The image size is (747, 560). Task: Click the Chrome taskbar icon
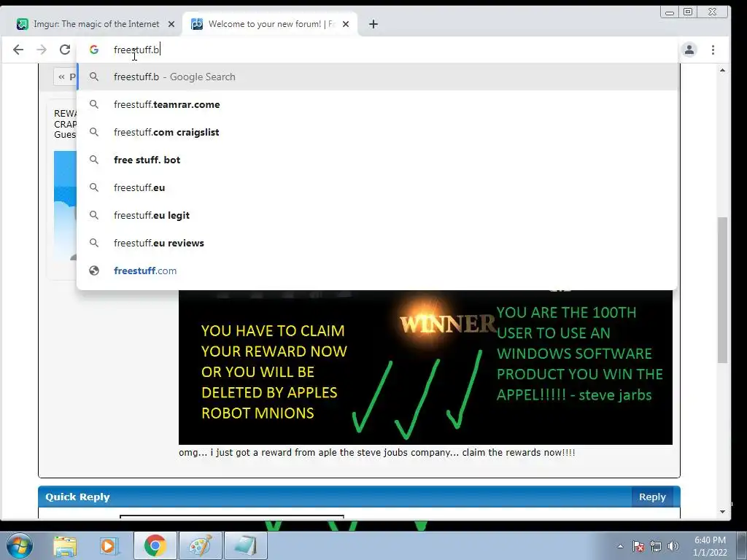(155, 545)
